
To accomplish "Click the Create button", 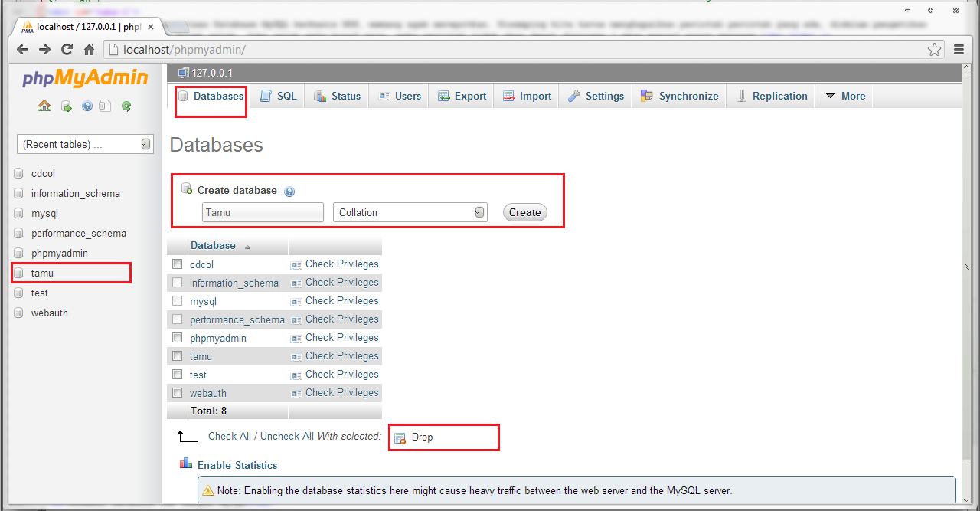I will [x=525, y=212].
